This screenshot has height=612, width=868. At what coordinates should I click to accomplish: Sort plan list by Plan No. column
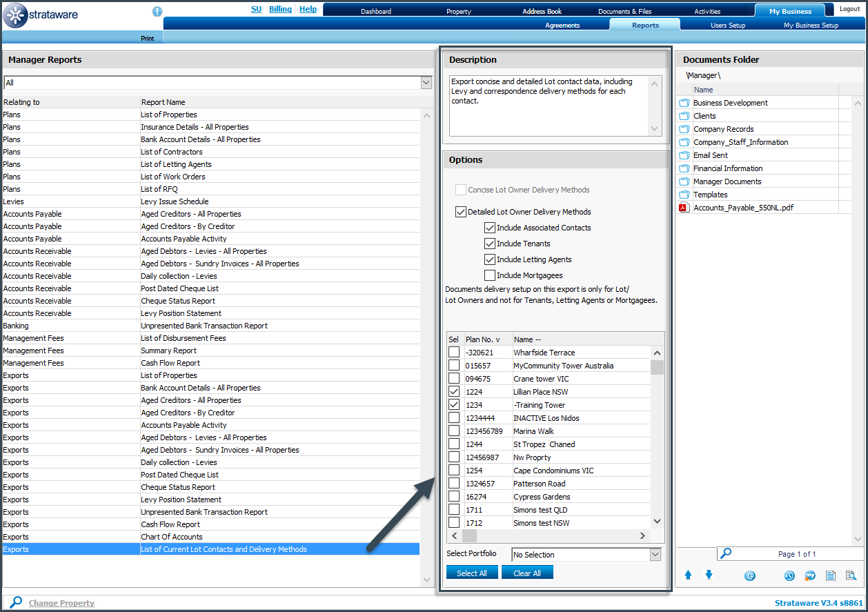[x=482, y=339]
